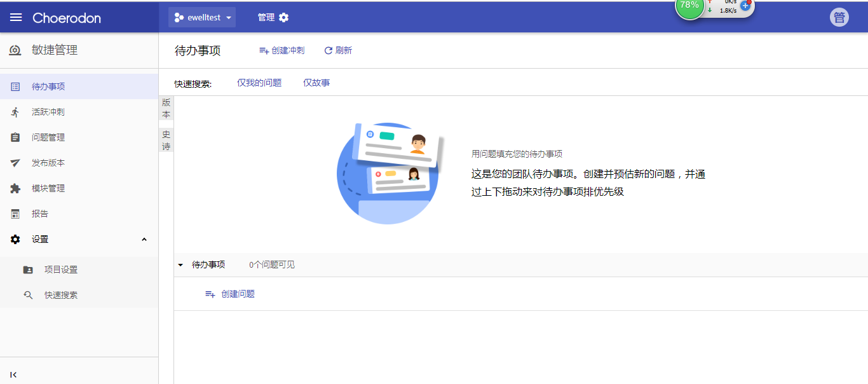Click the green 78% performance indicator

tap(689, 5)
